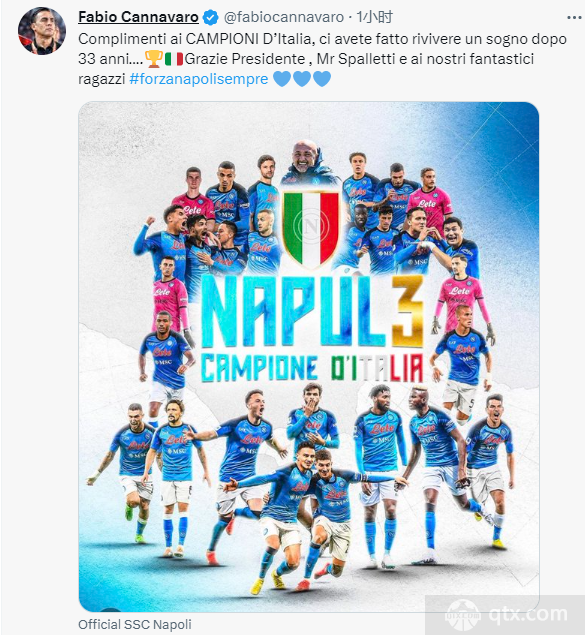Open the #forzanapolisempre hashtag
The width and height of the screenshot is (585, 635).
pos(199,79)
